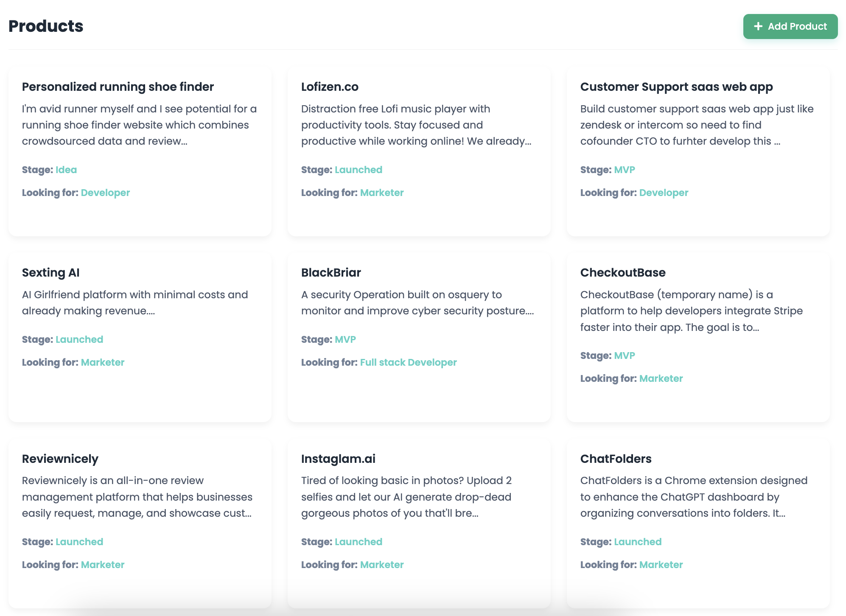Open the ChatFolders product card
The height and width of the screenshot is (616, 846).
tap(616, 459)
